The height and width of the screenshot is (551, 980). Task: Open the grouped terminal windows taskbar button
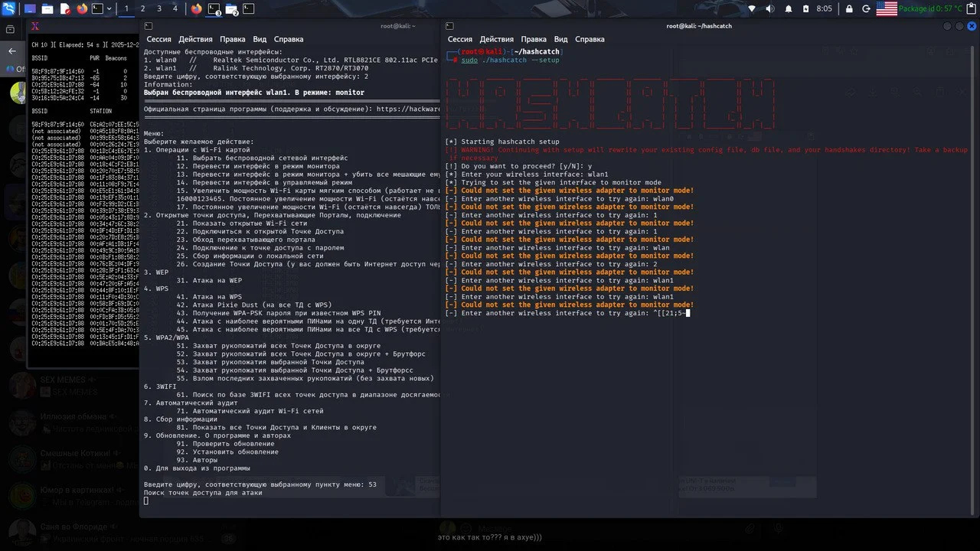214,9
